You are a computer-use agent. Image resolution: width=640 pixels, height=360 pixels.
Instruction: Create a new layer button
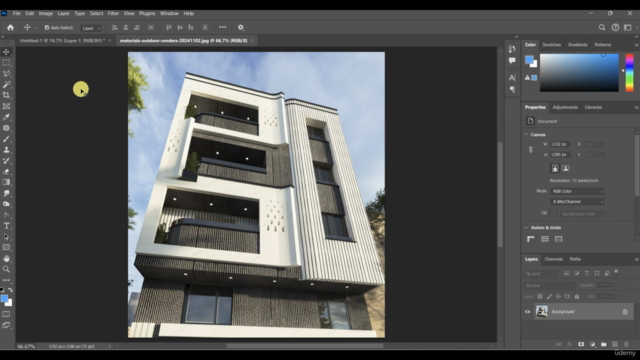coord(615,344)
